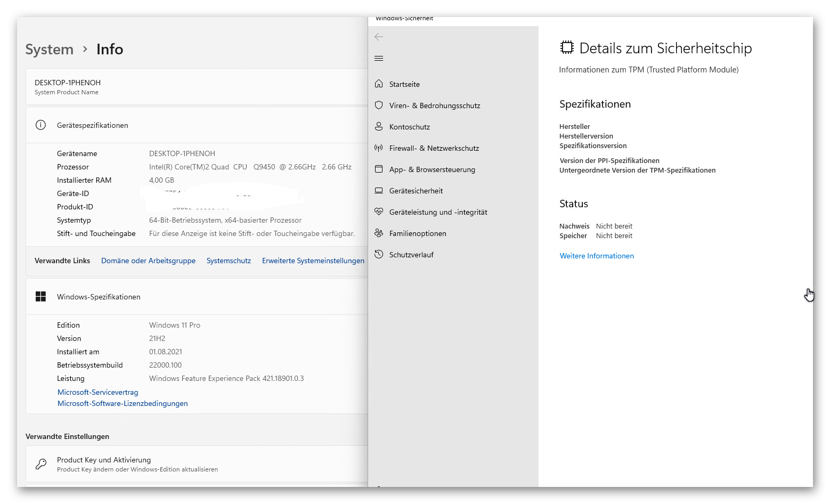This screenshot has width=830, height=504.
Task: Click the person icon for Kontoschutz
Action: click(x=379, y=126)
